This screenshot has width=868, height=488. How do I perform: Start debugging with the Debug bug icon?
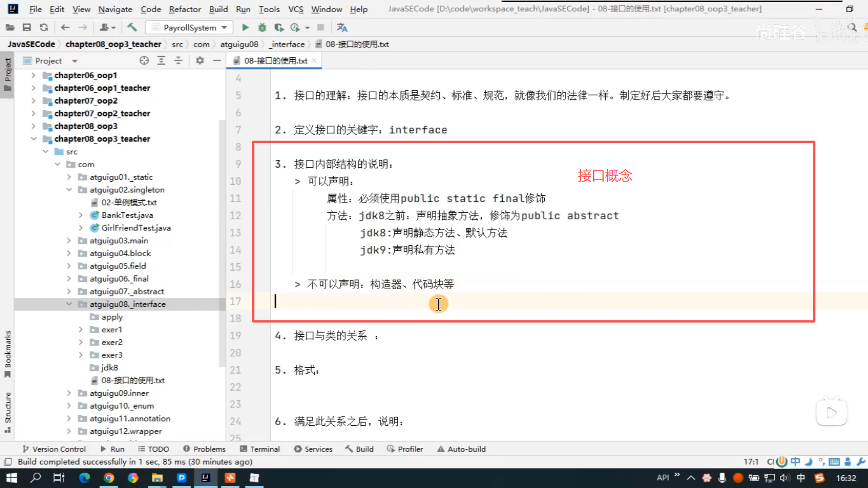262,28
